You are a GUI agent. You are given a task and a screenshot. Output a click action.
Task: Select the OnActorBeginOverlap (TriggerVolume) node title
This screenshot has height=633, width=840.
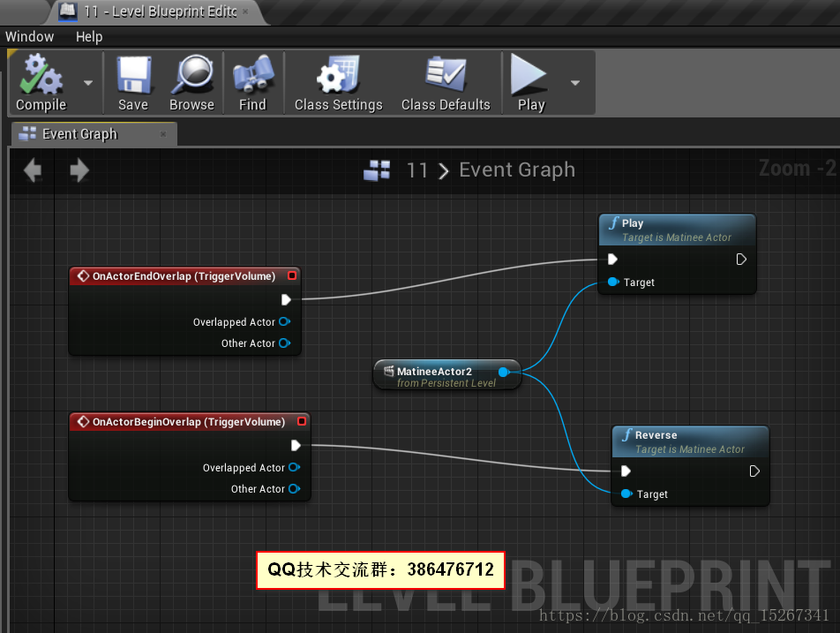click(x=189, y=422)
